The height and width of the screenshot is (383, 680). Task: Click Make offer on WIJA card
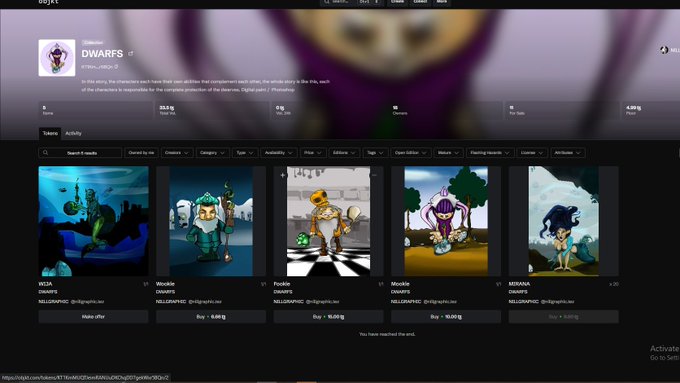[x=93, y=317]
